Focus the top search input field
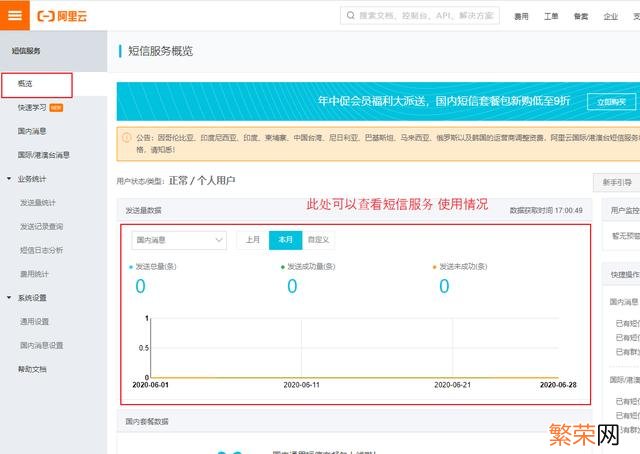 (x=420, y=16)
